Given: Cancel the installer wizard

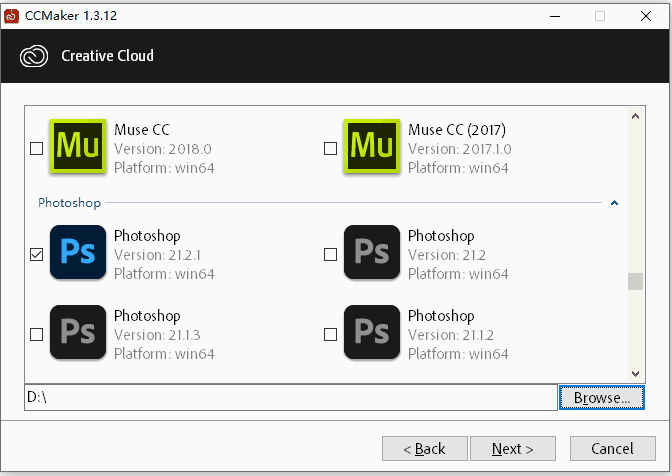Looking at the screenshot, I should (x=613, y=449).
